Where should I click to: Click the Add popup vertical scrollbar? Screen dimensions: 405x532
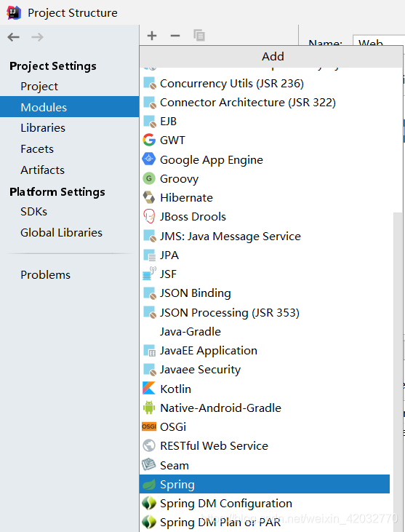397,370
